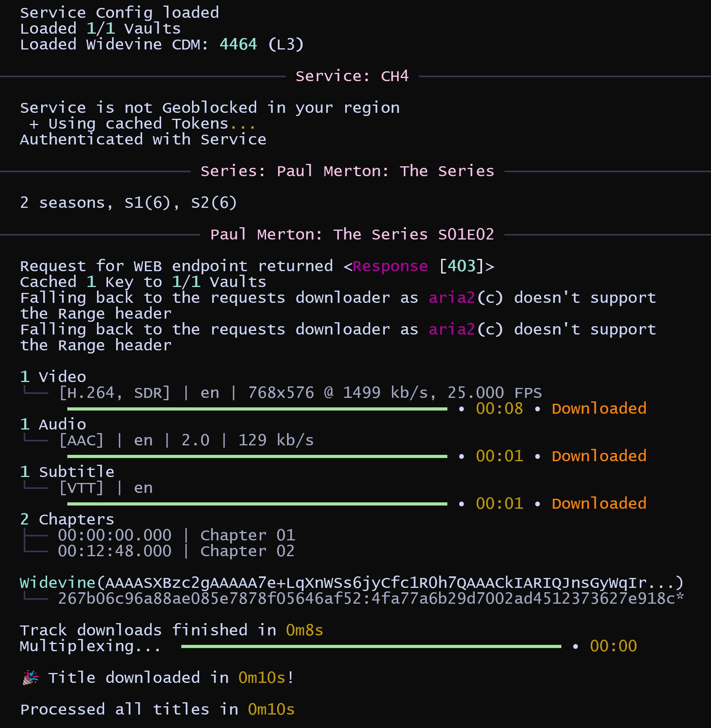Click the pink "Response" text
This screenshot has width=711, height=728.
coord(390,266)
